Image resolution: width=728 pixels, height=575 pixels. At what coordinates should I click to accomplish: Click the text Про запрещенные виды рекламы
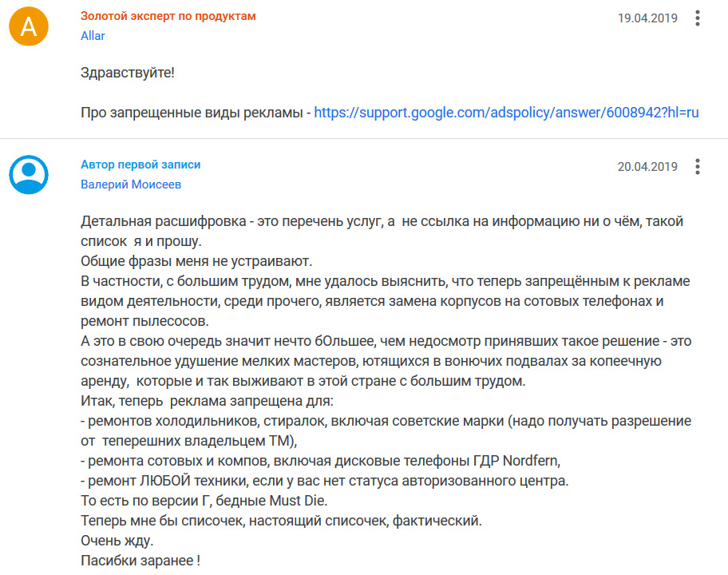click(x=192, y=113)
